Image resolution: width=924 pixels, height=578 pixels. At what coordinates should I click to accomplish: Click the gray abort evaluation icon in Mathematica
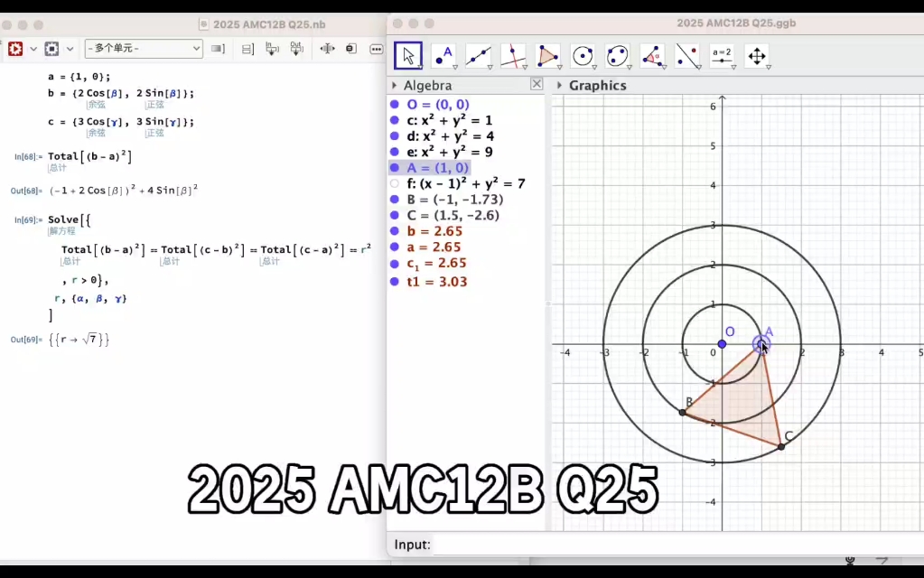[x=51, y=48]
